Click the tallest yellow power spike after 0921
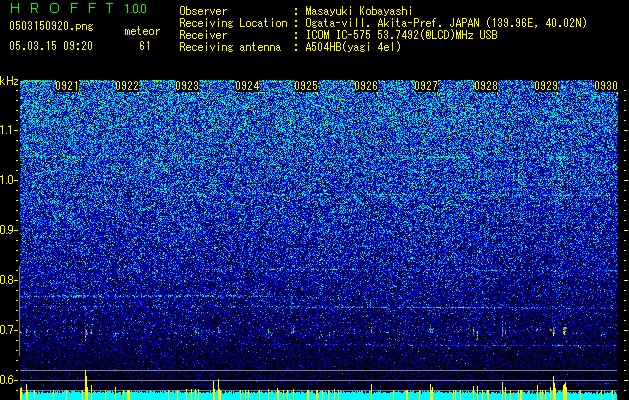 tap(86, 385)
